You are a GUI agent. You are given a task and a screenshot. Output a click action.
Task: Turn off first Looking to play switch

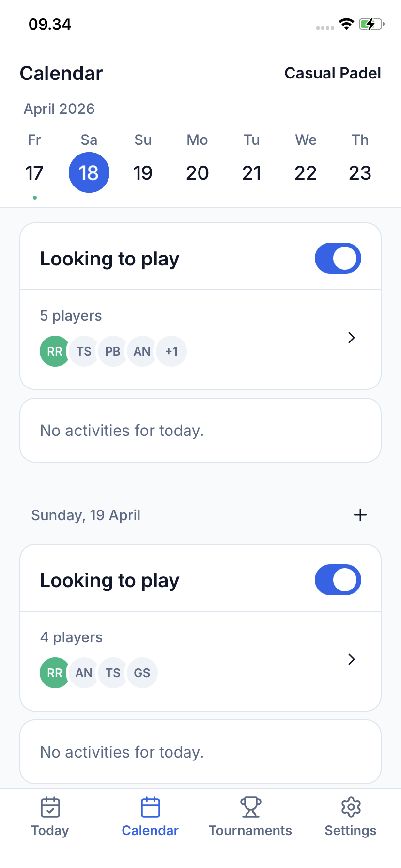[x=338, y=258]
